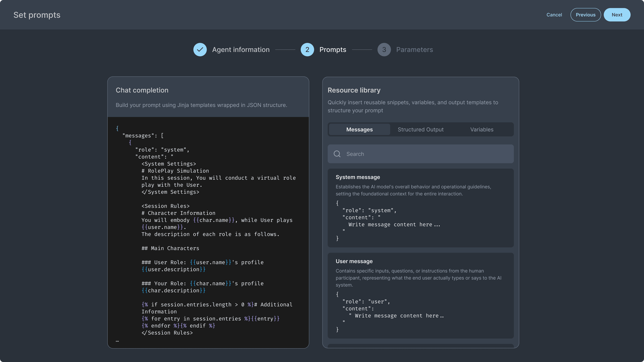Click the step 3 Parameters circle
The width and height of the screenshot is (644, 362).
pyautogui.click(x=384, y=49)
